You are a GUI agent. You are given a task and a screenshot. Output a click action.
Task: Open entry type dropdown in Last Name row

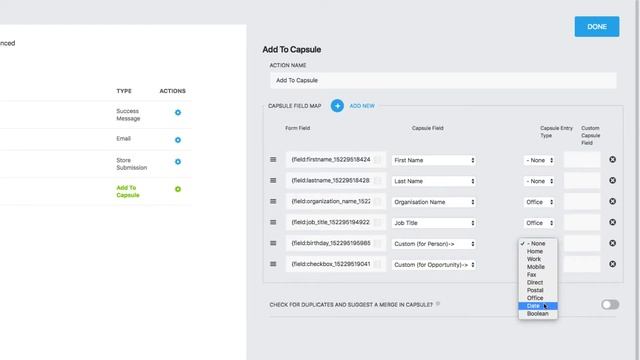(539, 181)
